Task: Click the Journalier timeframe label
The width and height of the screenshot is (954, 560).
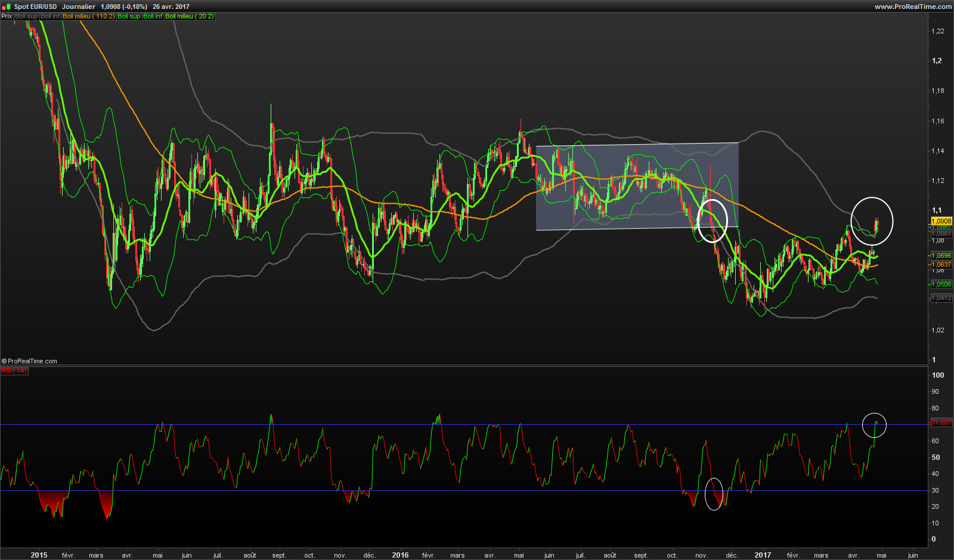Action: coord(79,7)
